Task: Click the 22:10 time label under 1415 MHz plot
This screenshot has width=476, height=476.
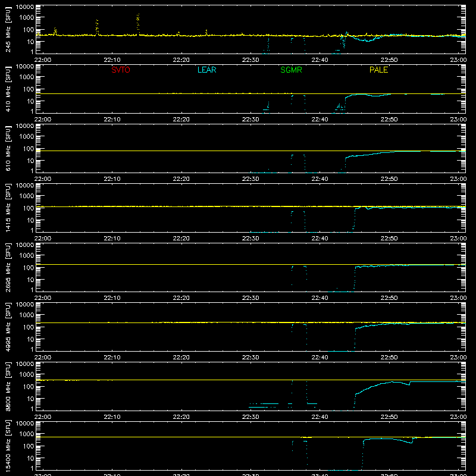Action: point(112,239)
